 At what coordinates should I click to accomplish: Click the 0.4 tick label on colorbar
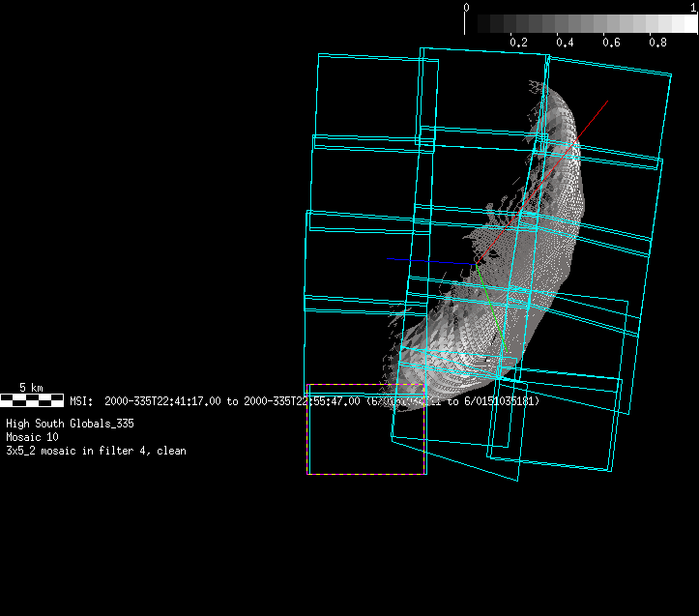pyautogui.click(x=565, y=43)
